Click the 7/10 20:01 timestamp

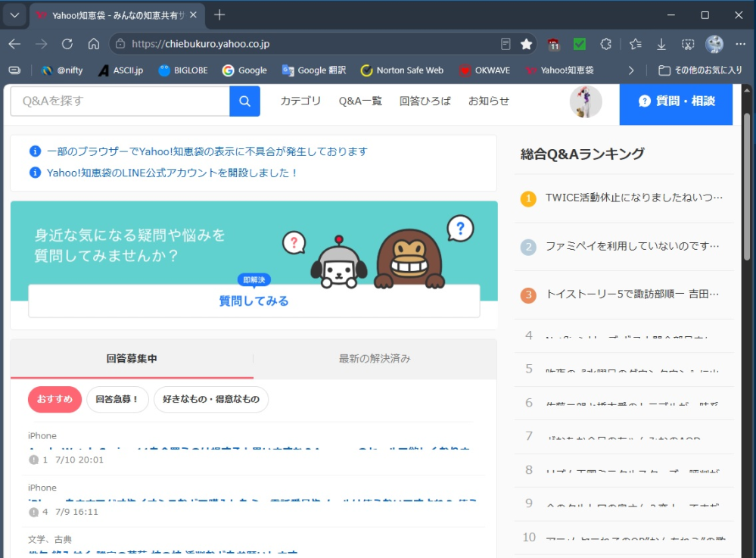(79, 460)
